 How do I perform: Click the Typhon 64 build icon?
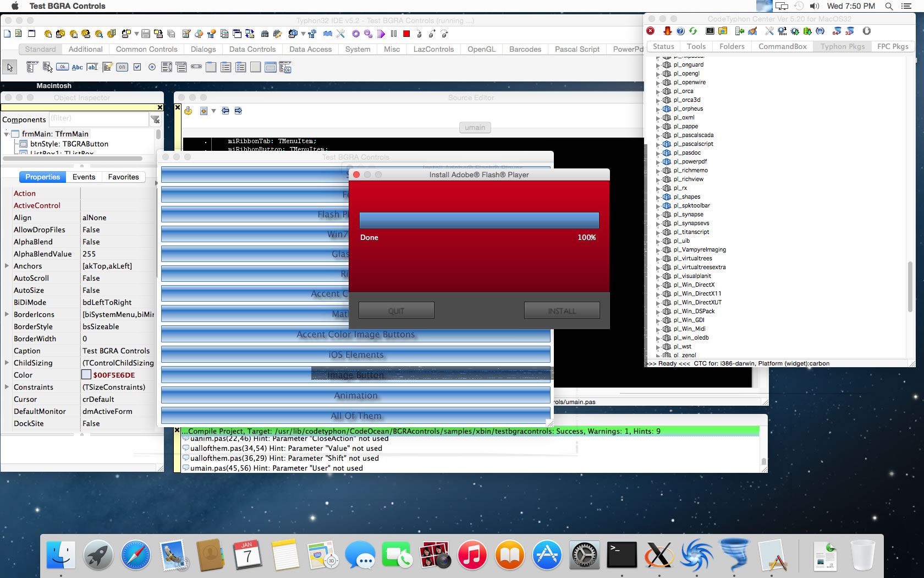coord(837,31)
